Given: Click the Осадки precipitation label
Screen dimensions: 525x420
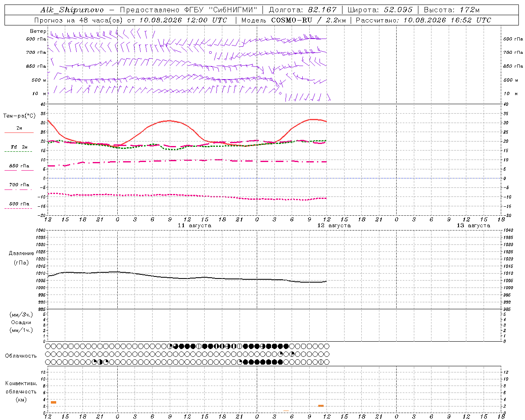Looking at the screenshot, I should pos(21,322).
